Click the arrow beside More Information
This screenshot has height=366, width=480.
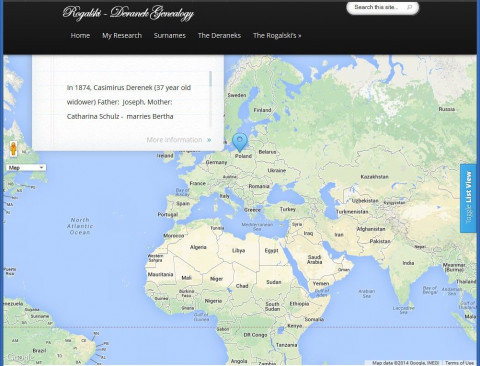[209, 140]
